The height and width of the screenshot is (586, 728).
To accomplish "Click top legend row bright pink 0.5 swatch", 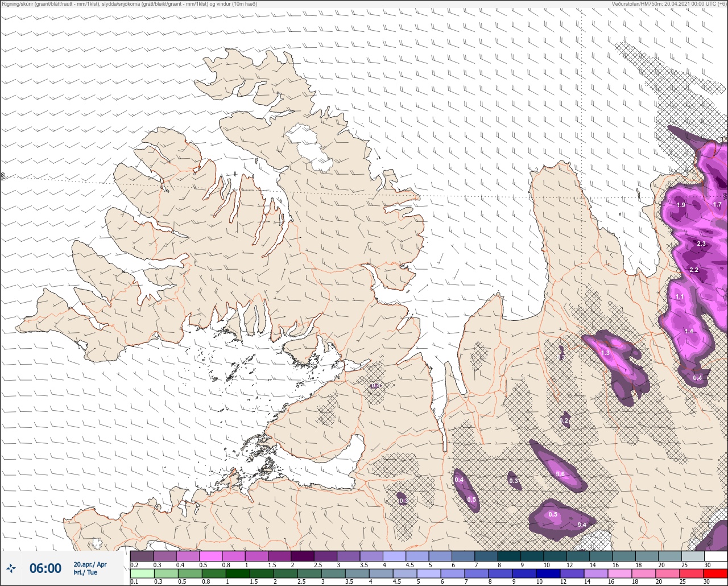I will point(210,556).
